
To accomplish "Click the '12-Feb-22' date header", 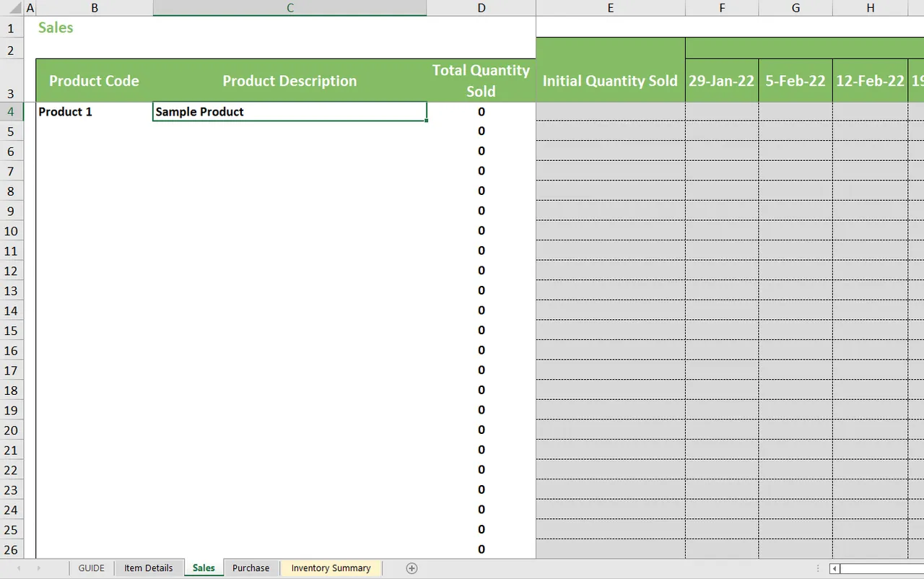I will pyautogui.click(x=870, y=81).
